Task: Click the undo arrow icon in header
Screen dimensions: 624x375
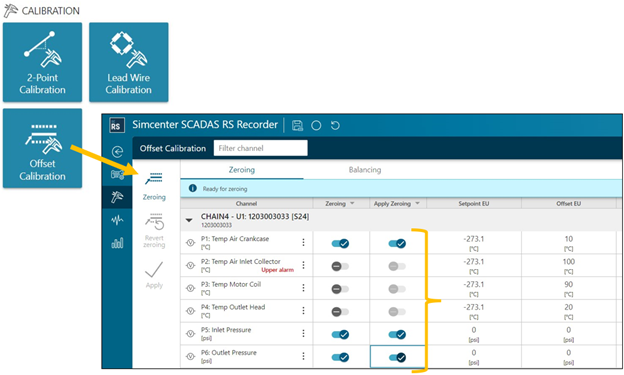Action: pyautogui.click(x=335, y=125)
